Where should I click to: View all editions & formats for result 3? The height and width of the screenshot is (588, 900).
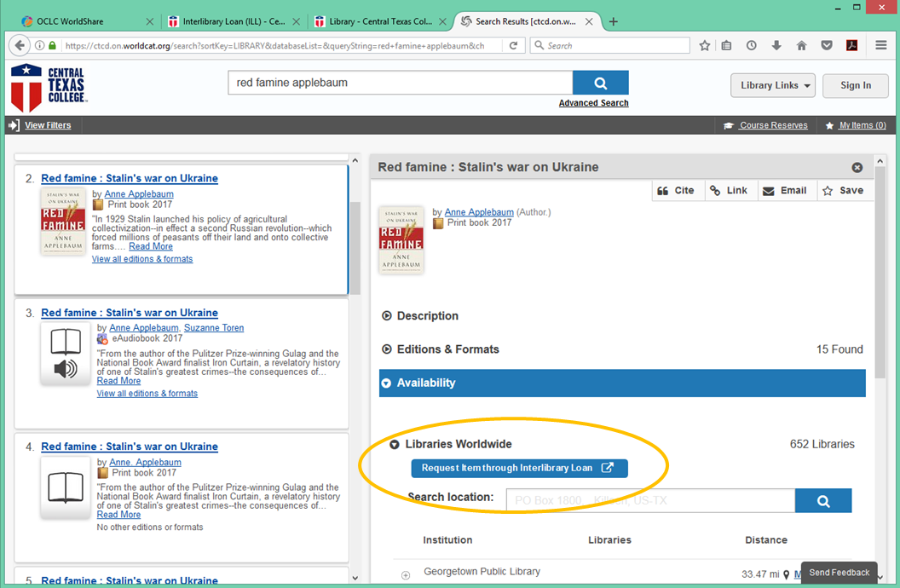coord(147,394)
